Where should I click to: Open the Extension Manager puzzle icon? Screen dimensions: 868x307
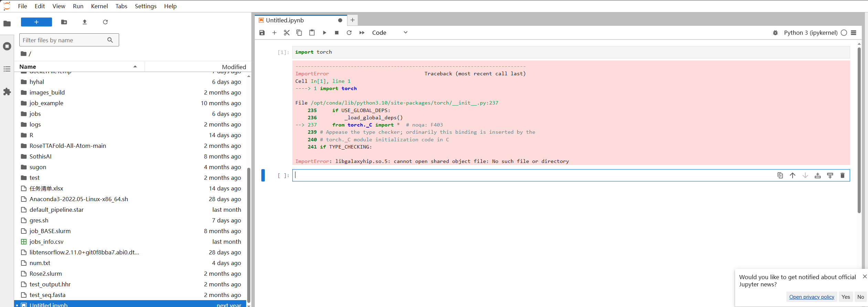[x=7, y=91]
